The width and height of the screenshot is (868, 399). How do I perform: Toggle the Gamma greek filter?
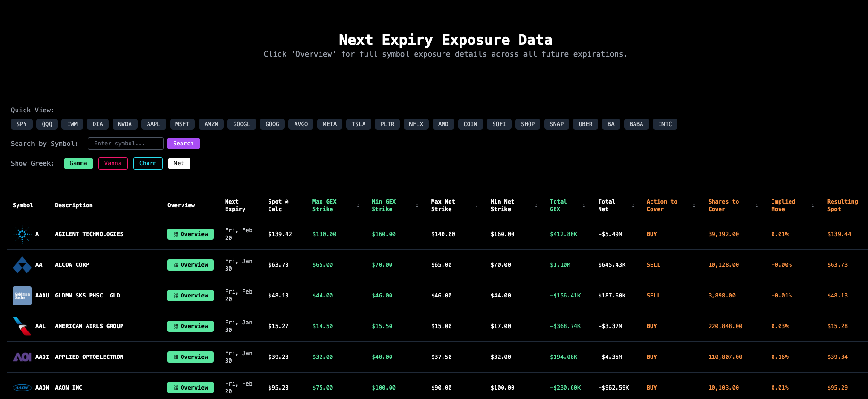coord(78,163)
